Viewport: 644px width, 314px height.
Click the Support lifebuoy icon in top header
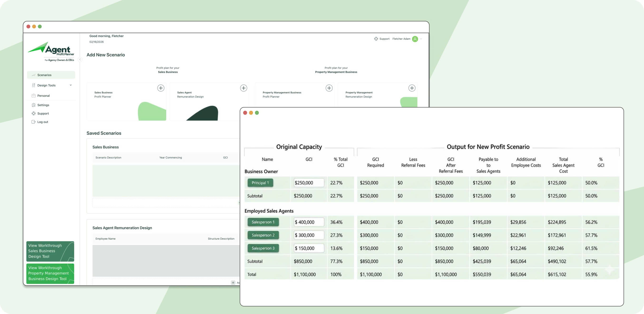pyautogui.click(x=376, y=39)
